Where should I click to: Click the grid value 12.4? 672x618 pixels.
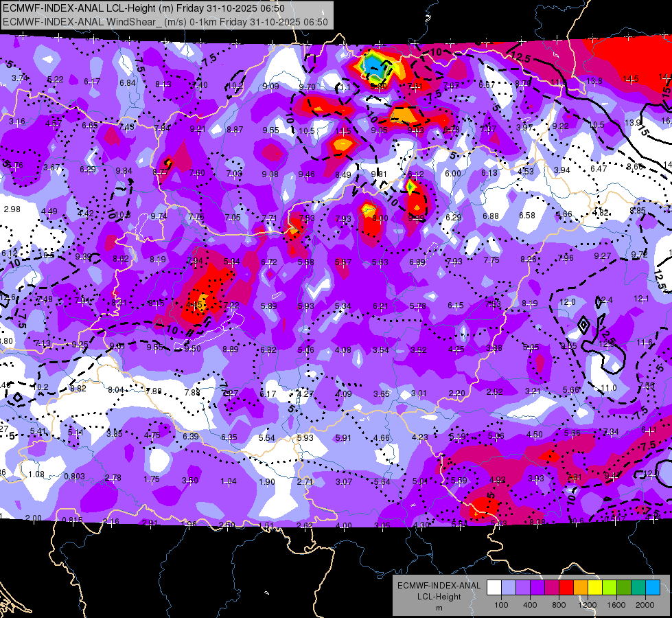coord(605,300)
